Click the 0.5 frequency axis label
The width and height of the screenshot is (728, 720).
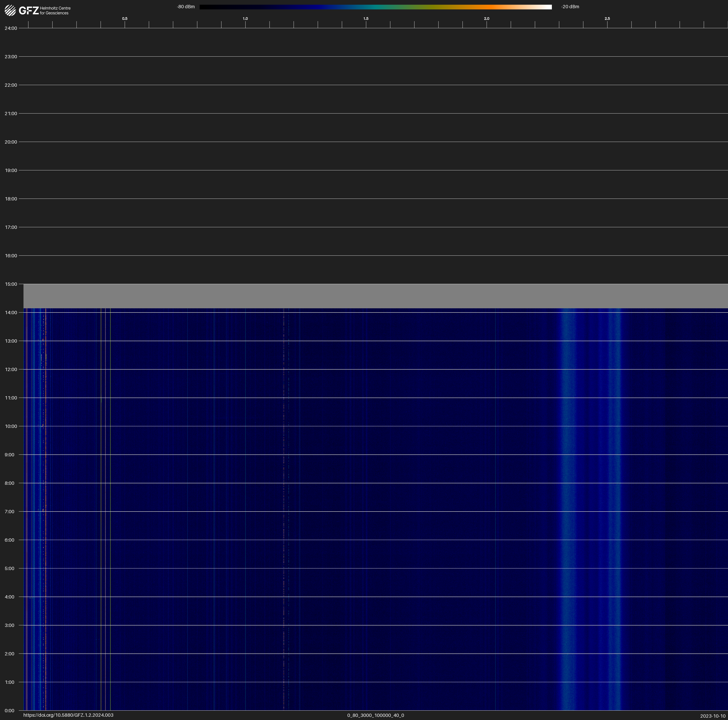pos(125,19)
